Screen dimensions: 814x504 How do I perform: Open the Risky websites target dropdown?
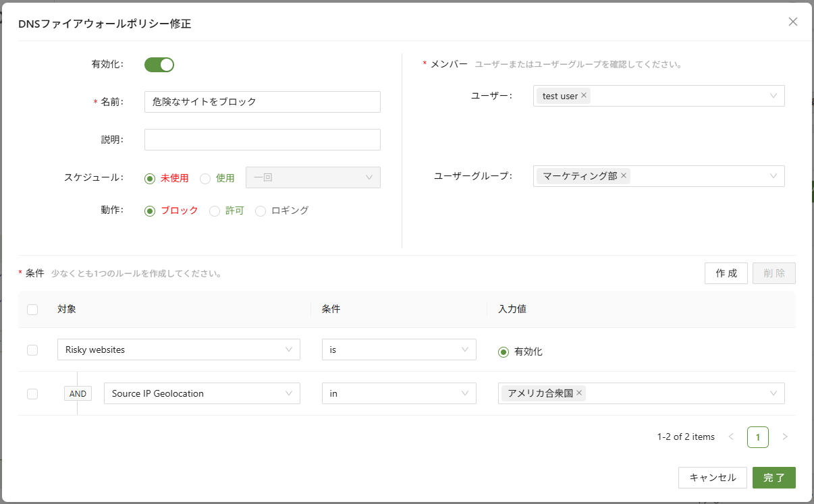(179, 349)
